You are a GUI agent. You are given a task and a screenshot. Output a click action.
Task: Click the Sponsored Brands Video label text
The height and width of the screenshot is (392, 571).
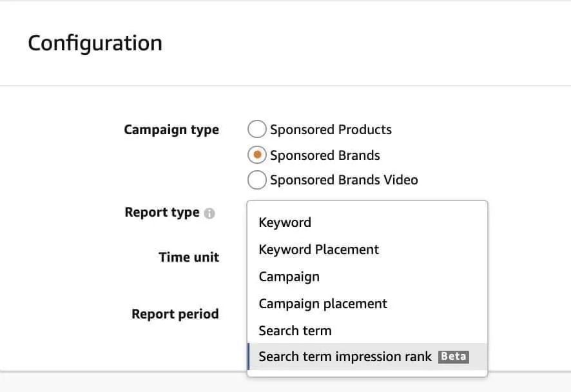tap(344, 180)
